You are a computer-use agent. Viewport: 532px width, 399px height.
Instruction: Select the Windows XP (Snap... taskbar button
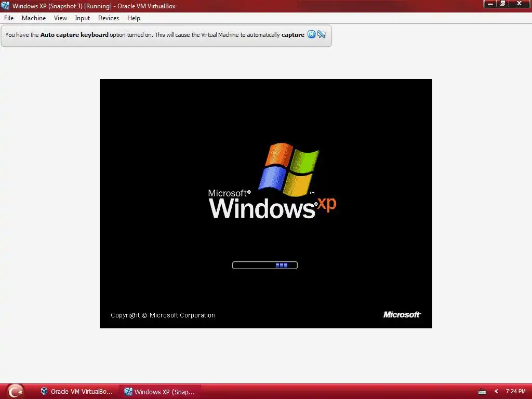159,392
